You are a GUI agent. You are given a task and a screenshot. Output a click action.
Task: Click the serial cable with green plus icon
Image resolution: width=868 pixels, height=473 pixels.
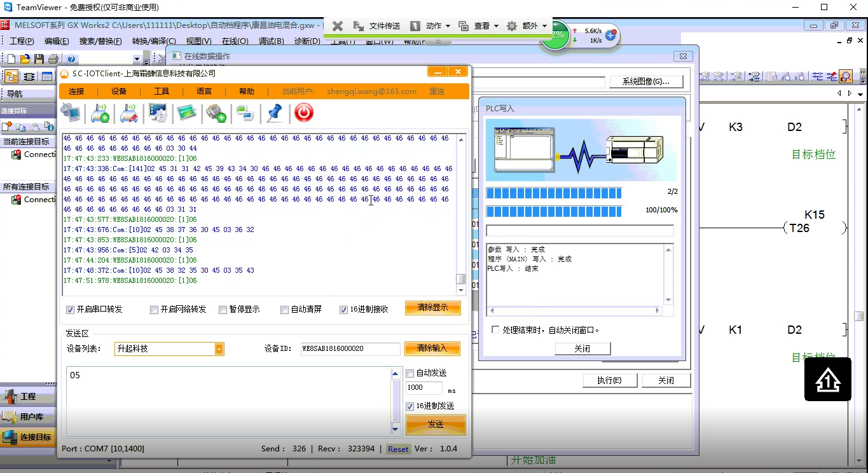point(216,113)
